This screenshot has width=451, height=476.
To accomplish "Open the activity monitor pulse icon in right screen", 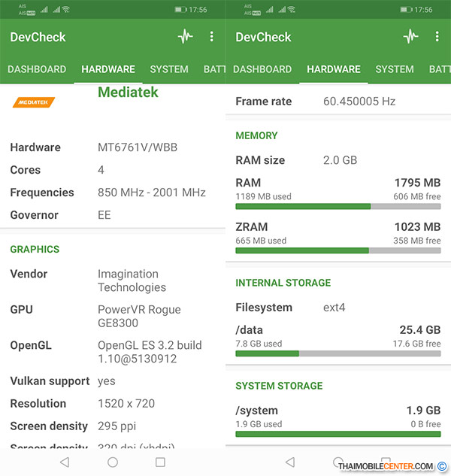I will tap(411, 37).
